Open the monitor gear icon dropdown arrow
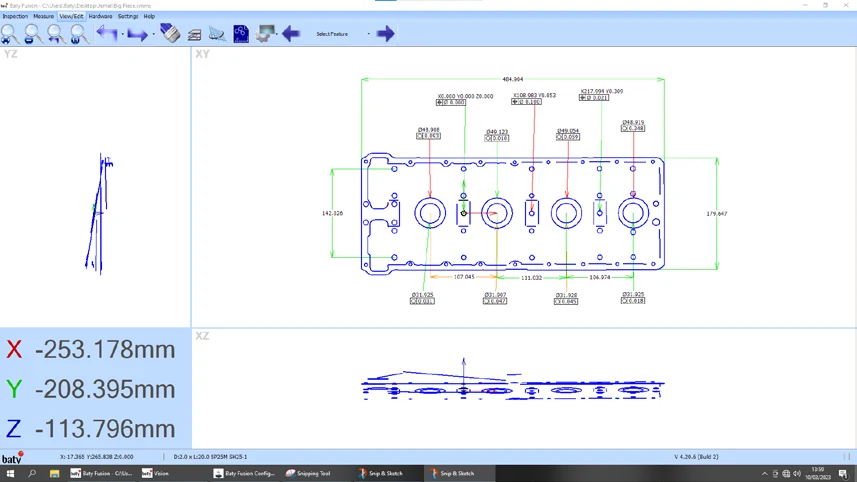 277,34
